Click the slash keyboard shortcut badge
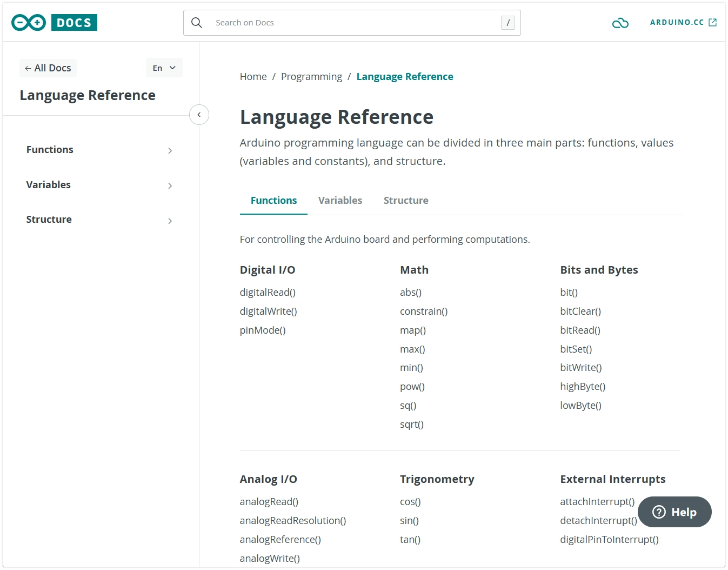 coord(507,23)
